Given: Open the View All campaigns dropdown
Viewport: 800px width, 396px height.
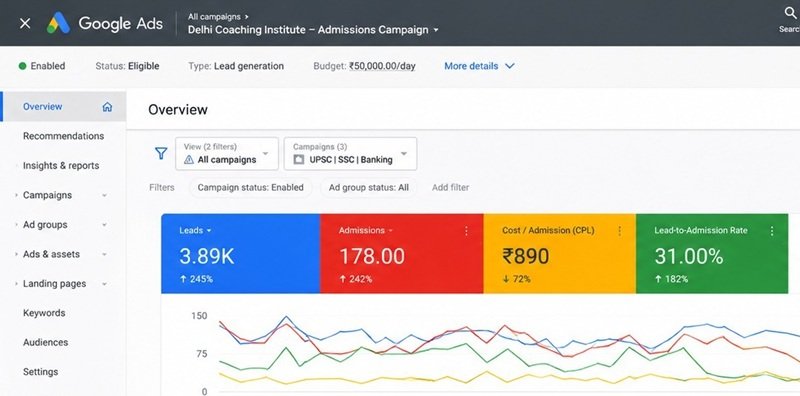Looking at the screenshot, I should (x=227, y=154).
